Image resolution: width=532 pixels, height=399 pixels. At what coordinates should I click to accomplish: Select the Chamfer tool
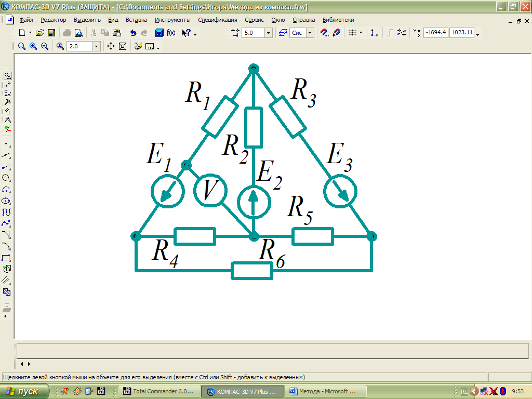tap(6, 235)
